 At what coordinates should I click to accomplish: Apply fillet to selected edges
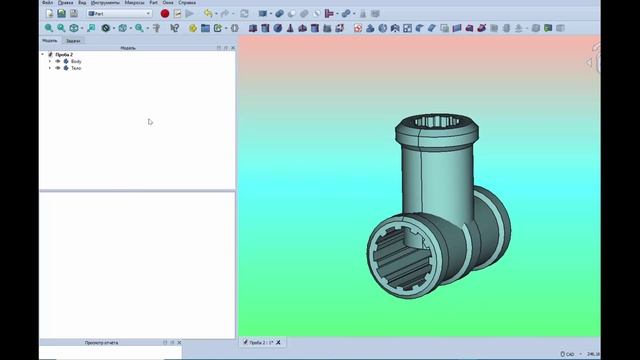click(420, 28)
